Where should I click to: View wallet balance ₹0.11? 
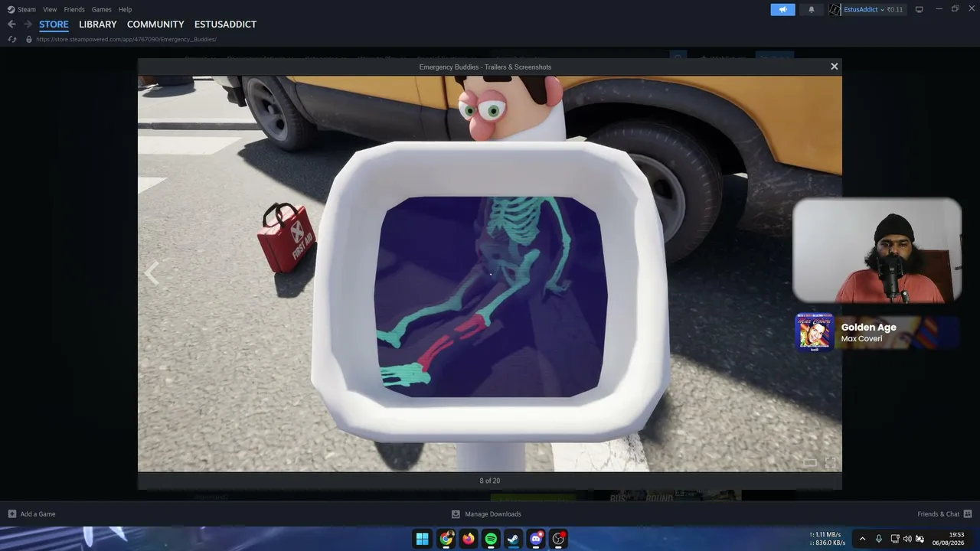pyautogui.click(x=895, y=9)
